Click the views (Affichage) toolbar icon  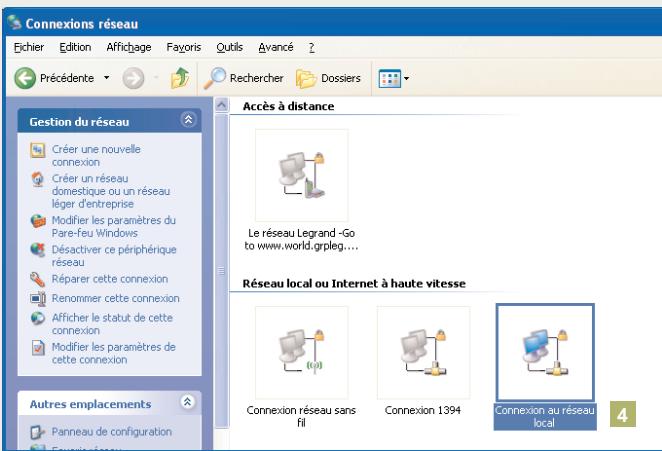click(389, 78)
